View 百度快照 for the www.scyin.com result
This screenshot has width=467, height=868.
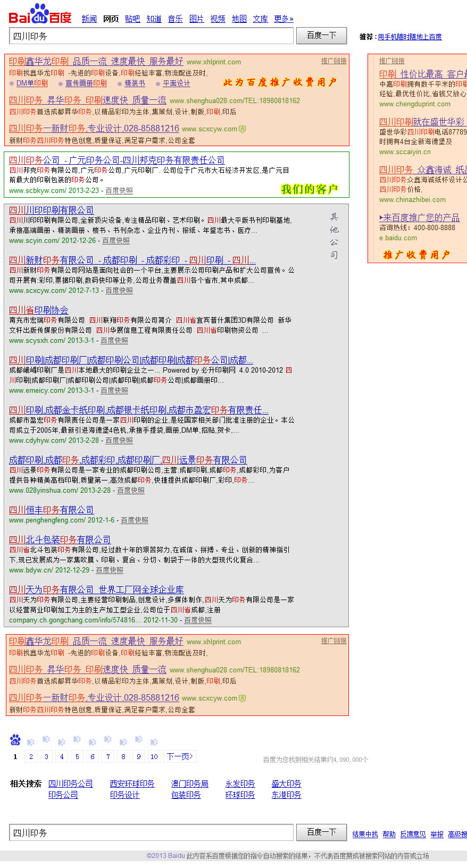116,241
